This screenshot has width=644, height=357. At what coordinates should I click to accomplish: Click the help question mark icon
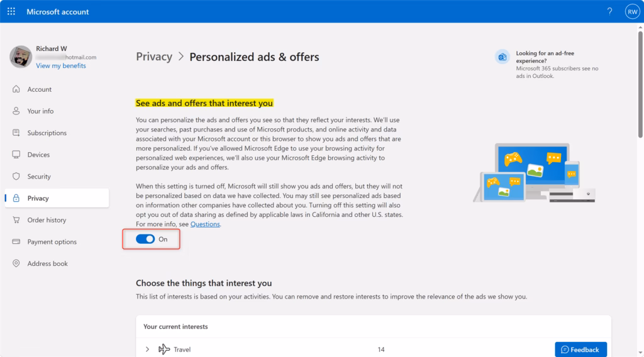point(609,11)
